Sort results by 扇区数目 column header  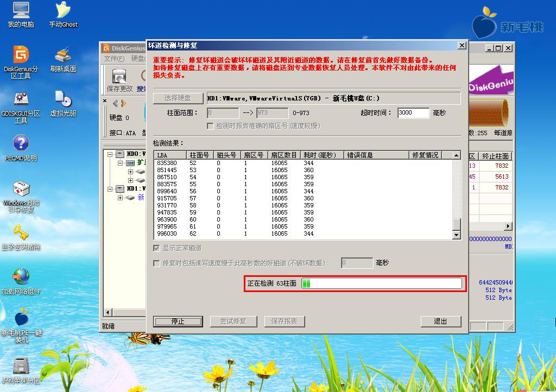coord(284,155)
